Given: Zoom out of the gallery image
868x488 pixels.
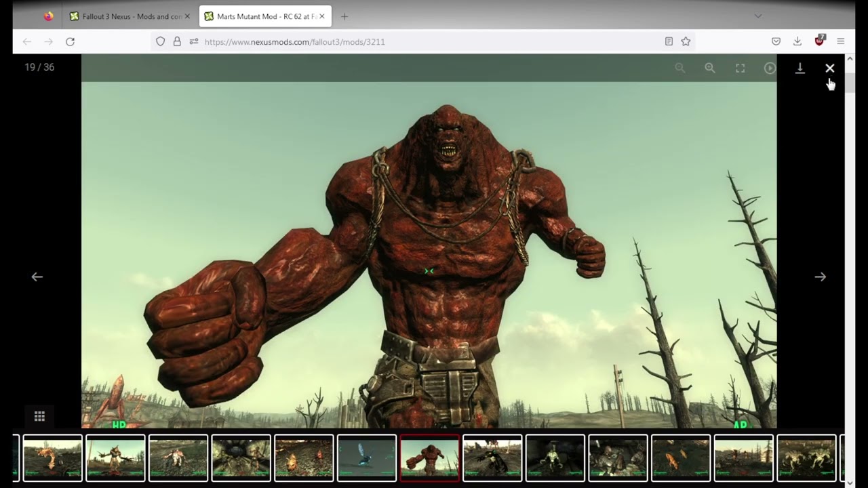Looking at the screenshot, I should pos(680,68).
